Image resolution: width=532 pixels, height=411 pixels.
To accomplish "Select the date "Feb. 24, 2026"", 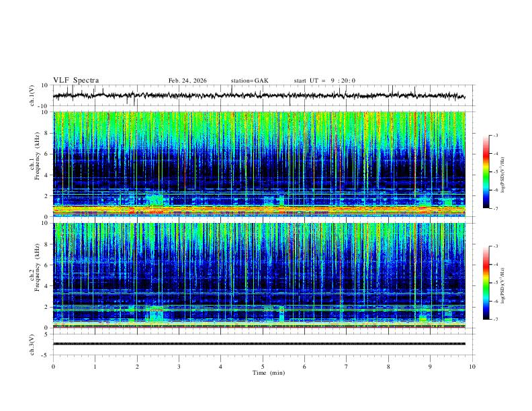I will pos(187,81).
